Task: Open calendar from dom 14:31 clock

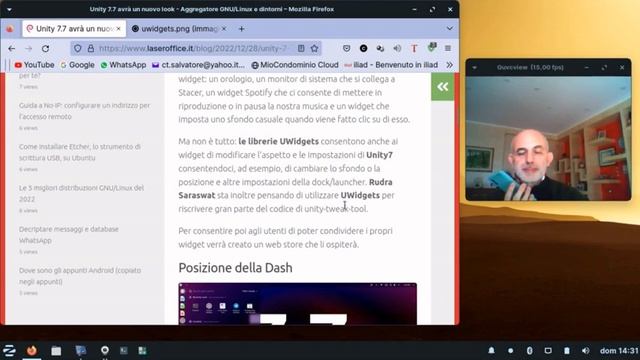Action: tap(619, 350)
